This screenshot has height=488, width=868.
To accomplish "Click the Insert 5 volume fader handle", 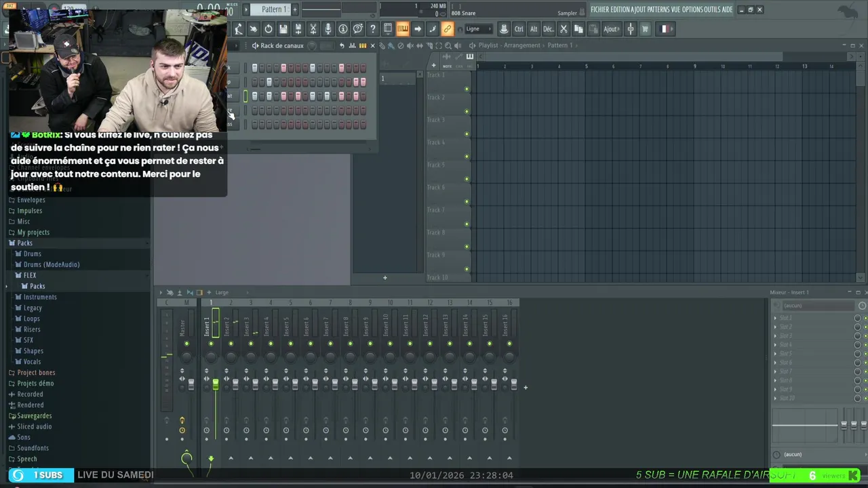I will pyautogui.click(x=295, y=384).
